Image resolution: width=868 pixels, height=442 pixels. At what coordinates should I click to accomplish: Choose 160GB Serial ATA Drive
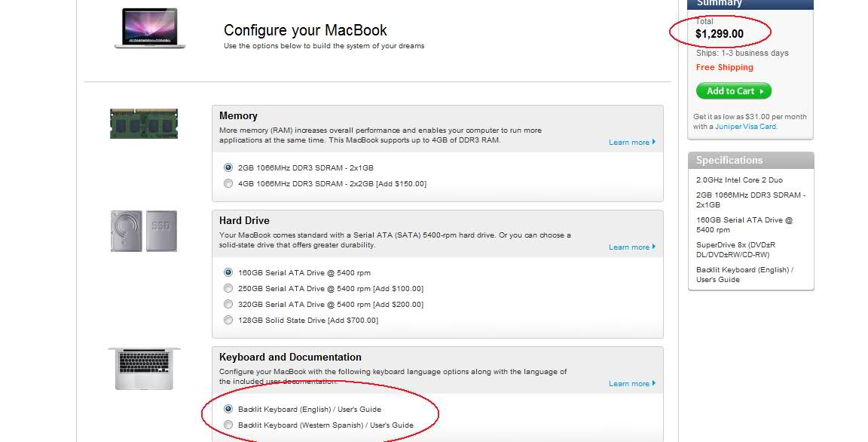coord(228,272)
